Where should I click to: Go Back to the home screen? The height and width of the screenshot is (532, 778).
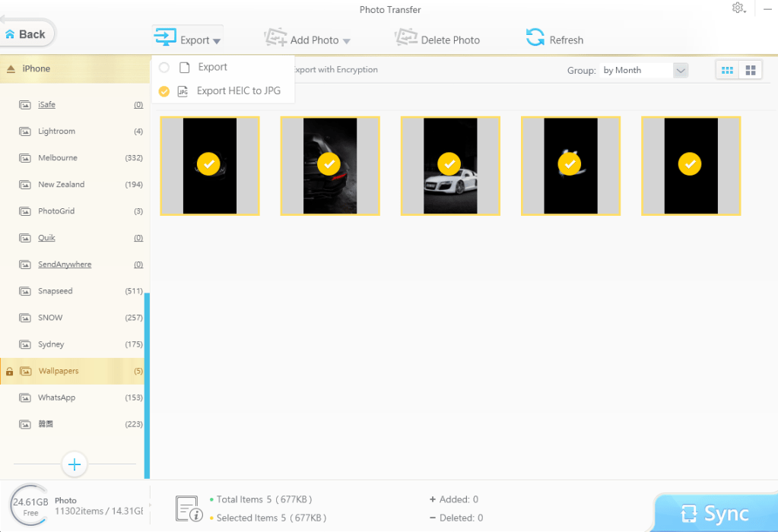(26, 34)
